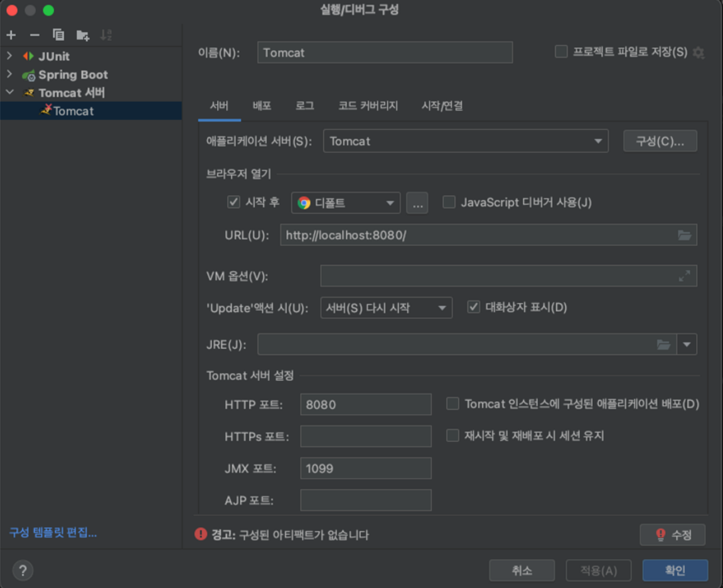Open JRE dropdown arrow
This screenshot has height=588, width=723.
[687, 345]
